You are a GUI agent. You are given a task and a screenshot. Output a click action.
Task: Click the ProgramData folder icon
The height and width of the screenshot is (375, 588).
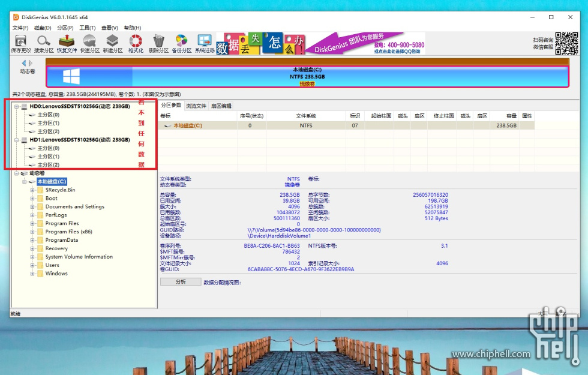(40, 240)
